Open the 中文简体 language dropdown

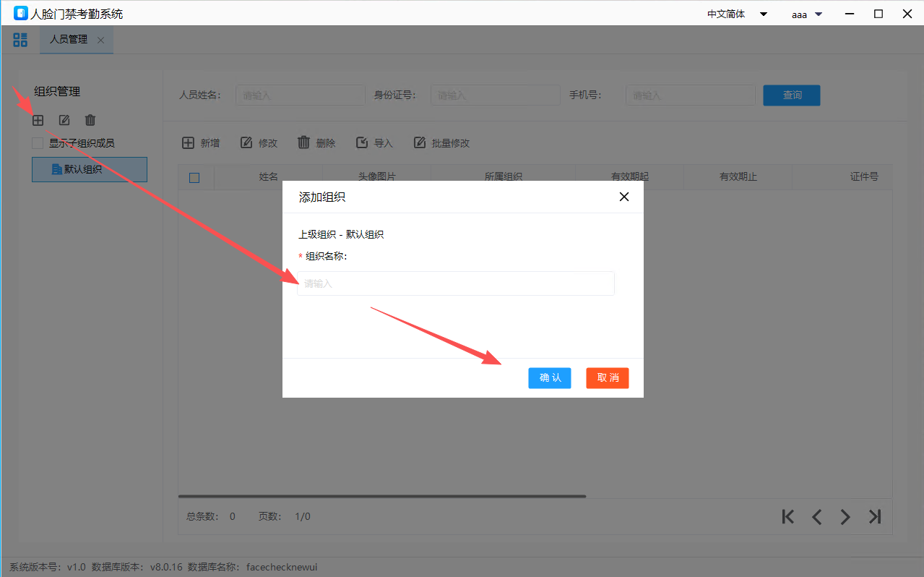point(737,14)
